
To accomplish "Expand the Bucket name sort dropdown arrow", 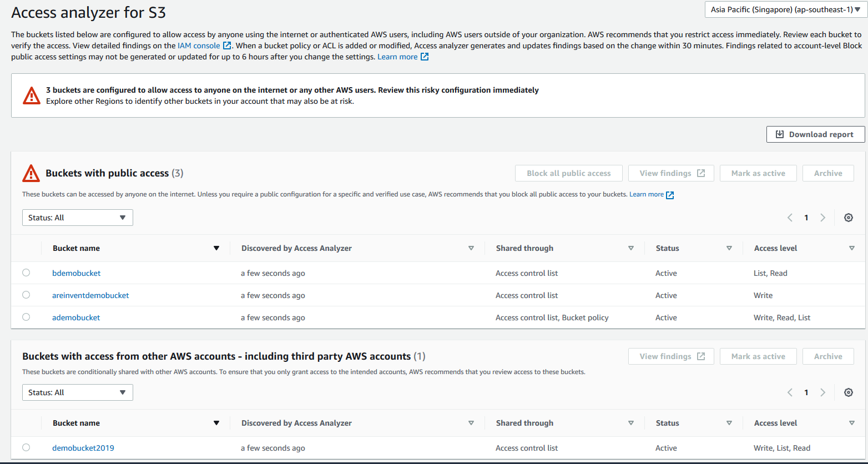I will (216, 248).
